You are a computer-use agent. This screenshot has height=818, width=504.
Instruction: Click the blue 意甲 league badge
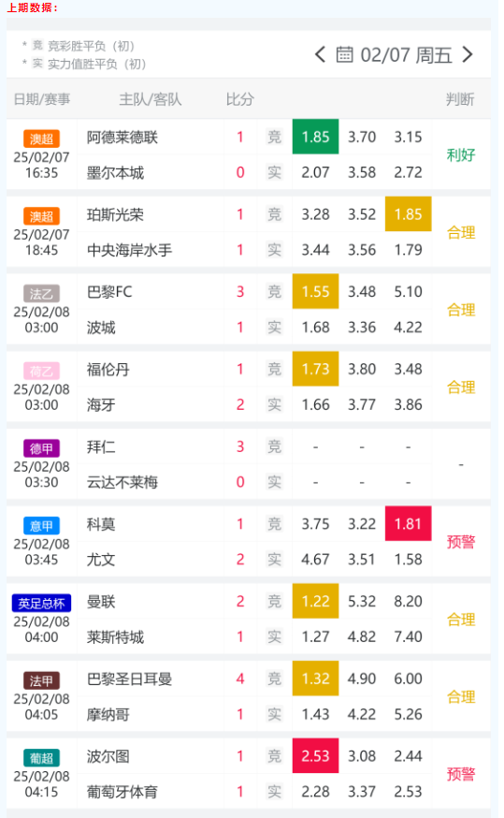pyautogui.click(x=41, y=525)
